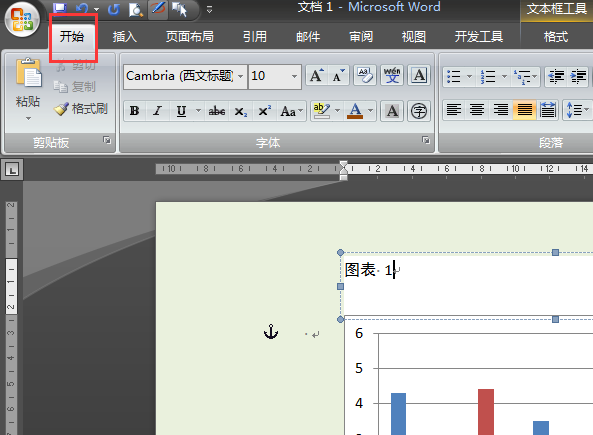Toggle Underline formatting
This screenshot has height=435, width=593.
[181, 111]
